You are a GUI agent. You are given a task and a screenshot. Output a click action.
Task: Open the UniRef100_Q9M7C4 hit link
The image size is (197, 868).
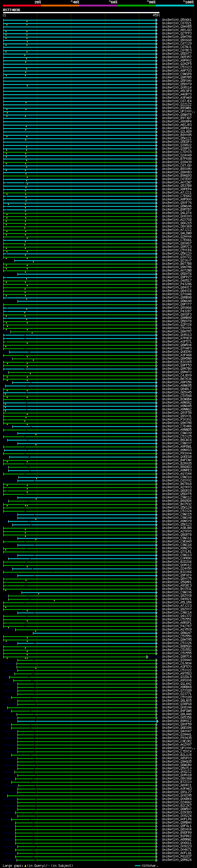(176, 657)
